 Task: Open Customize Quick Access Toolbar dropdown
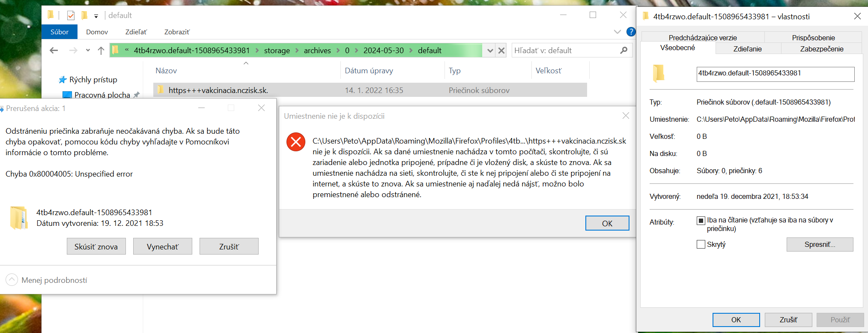point(96,16)
